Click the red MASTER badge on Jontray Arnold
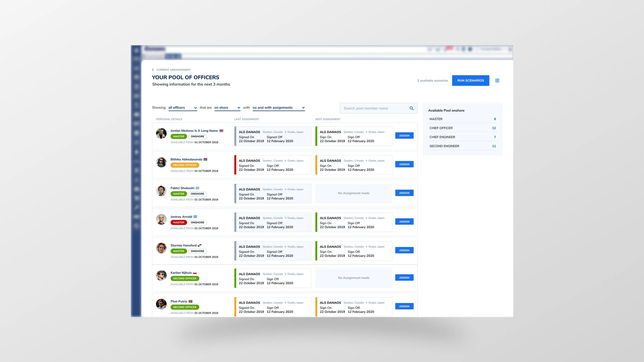644x362 pixels. 179,222
